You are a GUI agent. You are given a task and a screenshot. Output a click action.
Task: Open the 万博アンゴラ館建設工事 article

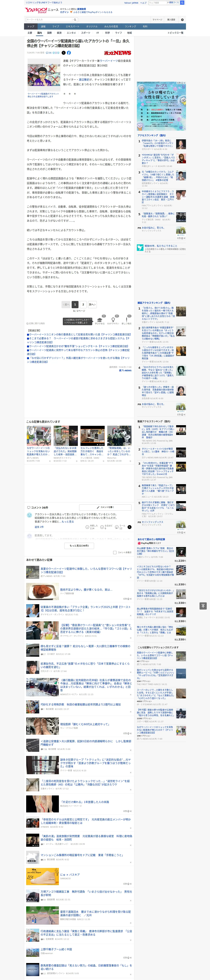(86, 893)
